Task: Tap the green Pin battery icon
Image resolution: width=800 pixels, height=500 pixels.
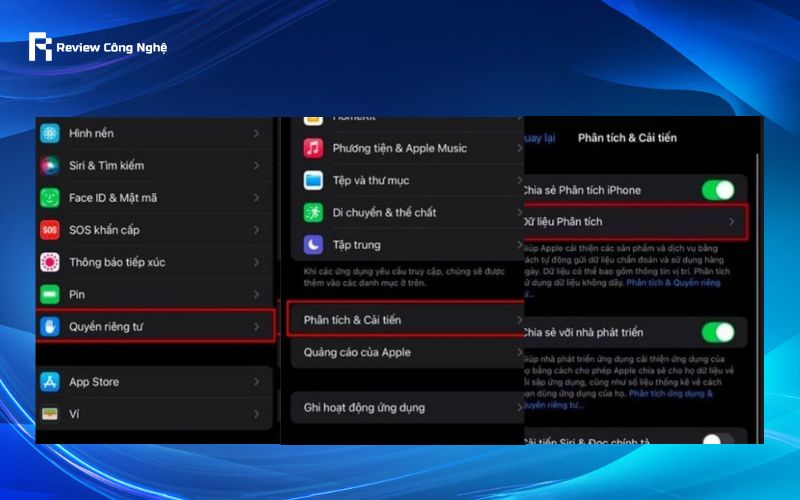Action: pos(49,294)
